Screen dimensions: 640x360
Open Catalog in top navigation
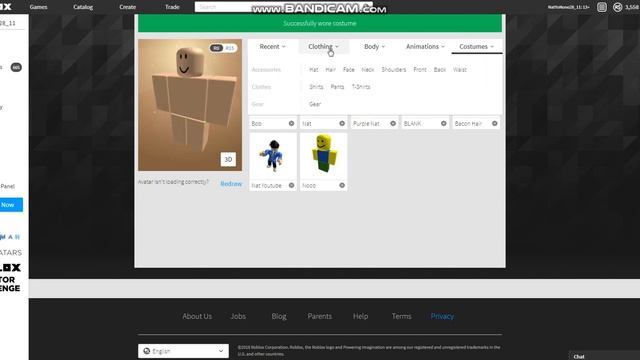tap(83, 7)
